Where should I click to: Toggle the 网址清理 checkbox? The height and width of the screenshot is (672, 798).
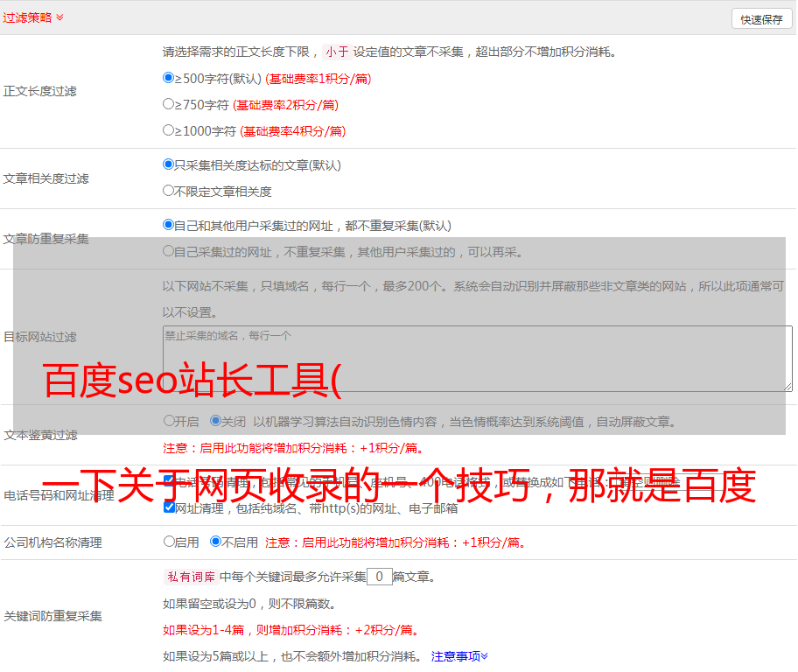click(x=169, y=507)
